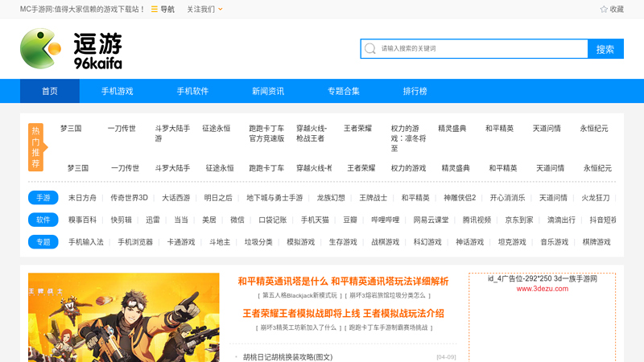Open the 网易云课堂 link
This screenshot has width=644, height=362.
pyautogui.click(x=431, y=220)
